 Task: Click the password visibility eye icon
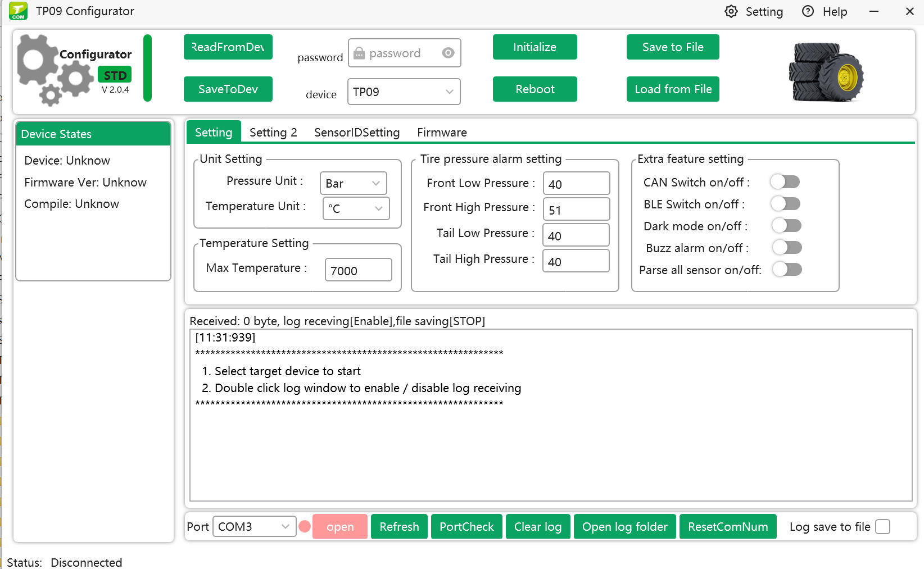pyautogui.click(x=447, y=52)
